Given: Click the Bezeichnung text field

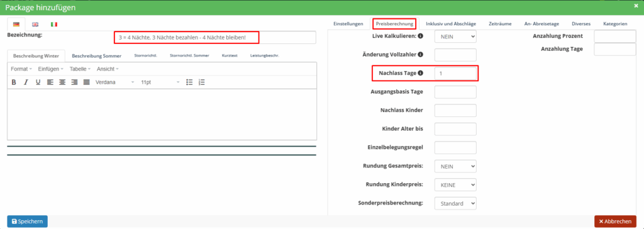Looking at the screenshot, I should 215,37.
